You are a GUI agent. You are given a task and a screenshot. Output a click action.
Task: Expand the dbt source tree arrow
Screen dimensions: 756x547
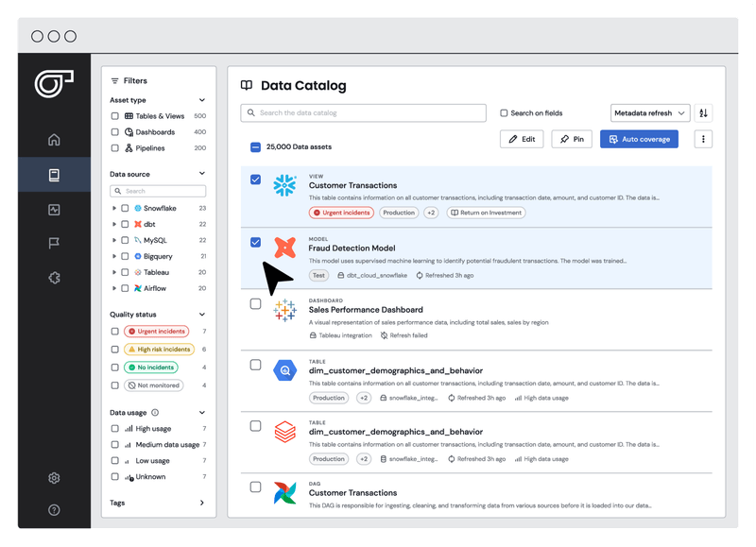114,224
